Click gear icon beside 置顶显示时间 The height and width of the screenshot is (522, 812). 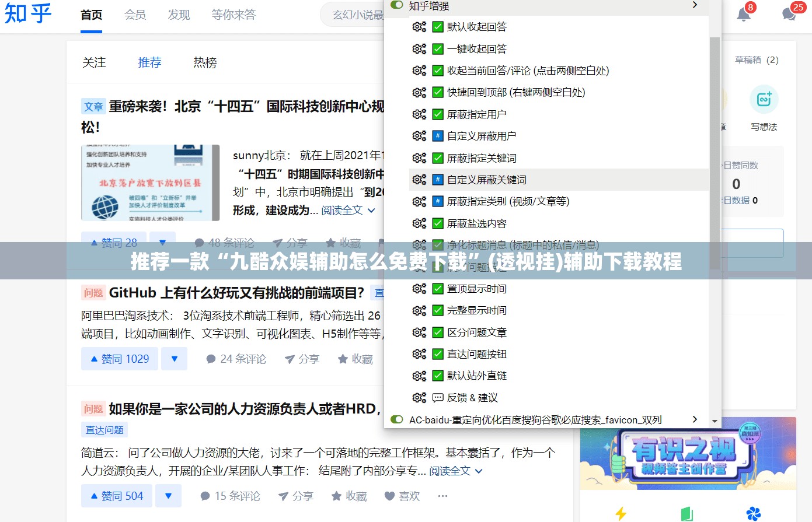tap(419, 289)
